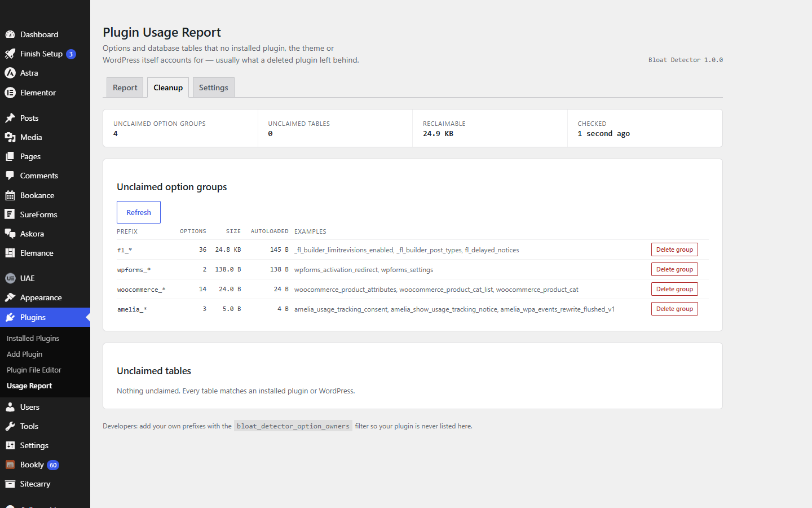
Task: Click the Bookly icon
Action: (x=10, y=465)
